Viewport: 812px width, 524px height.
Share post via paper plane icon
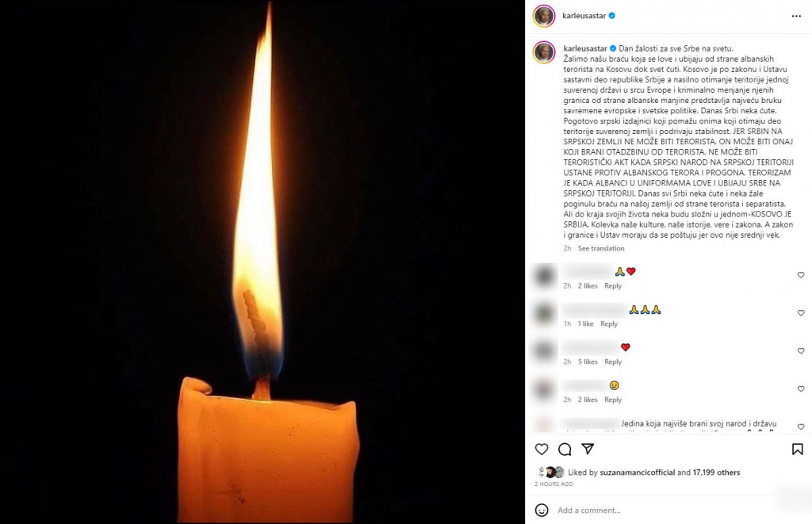[588, 449]
